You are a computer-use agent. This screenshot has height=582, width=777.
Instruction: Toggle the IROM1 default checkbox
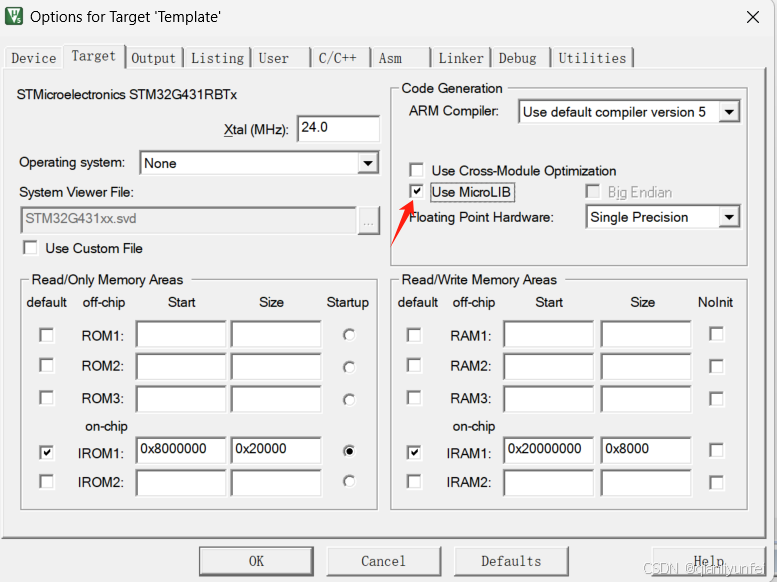[x=47, y=452]
